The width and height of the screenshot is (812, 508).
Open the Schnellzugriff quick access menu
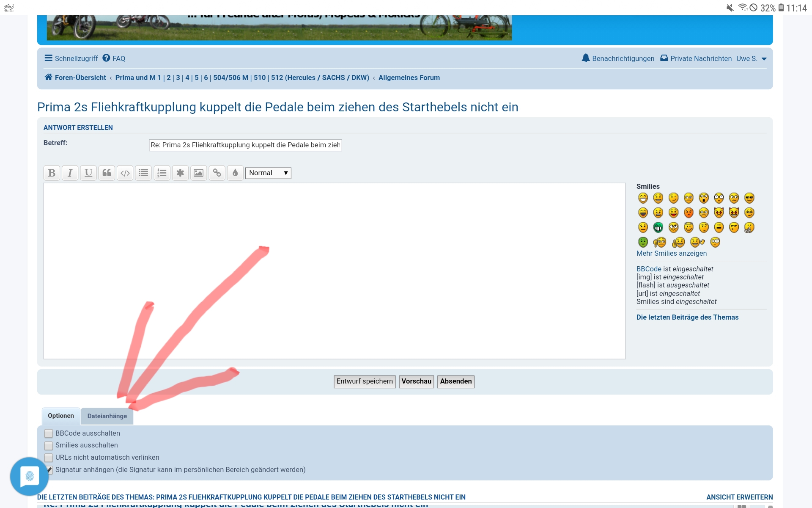(71, 58)
